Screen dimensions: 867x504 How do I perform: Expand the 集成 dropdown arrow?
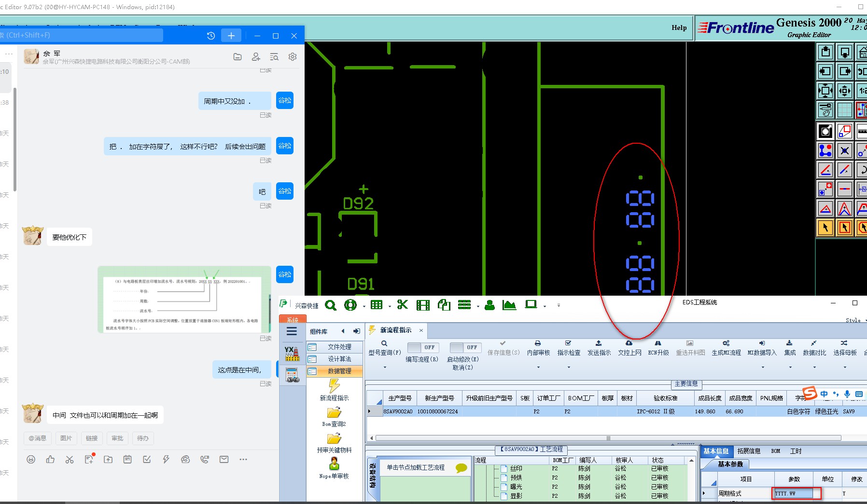[x=790, y=368]
